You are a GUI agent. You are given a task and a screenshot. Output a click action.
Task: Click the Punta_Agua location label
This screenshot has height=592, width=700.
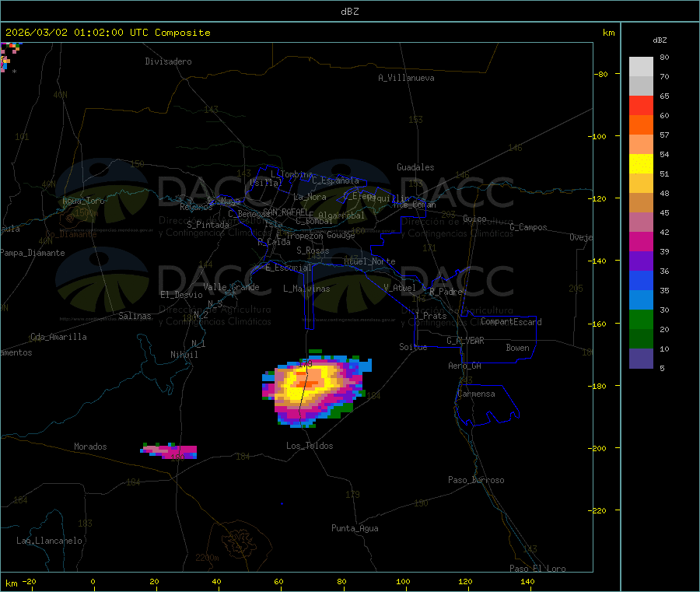[x=355, y=528]
